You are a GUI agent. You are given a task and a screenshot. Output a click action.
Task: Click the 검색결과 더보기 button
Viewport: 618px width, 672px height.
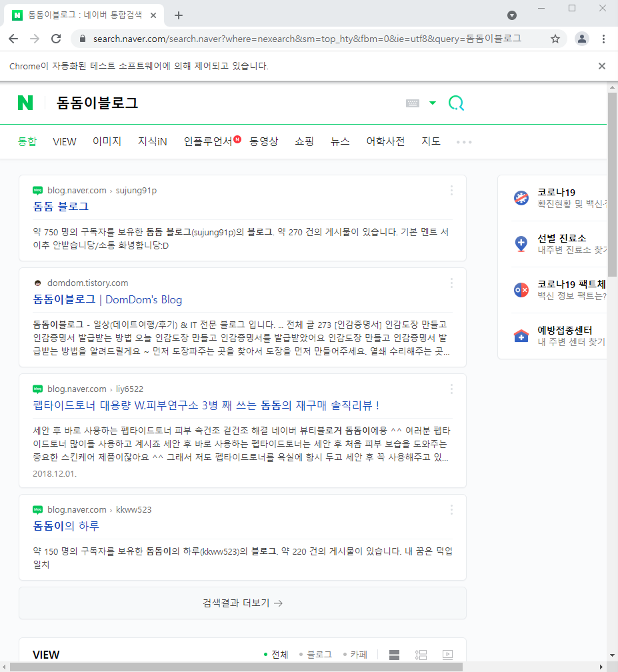pos(243,603)
